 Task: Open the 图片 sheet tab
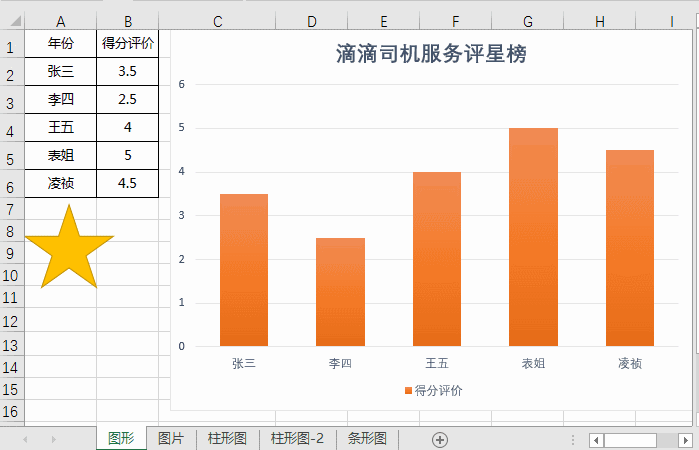[x=171, y=438]
